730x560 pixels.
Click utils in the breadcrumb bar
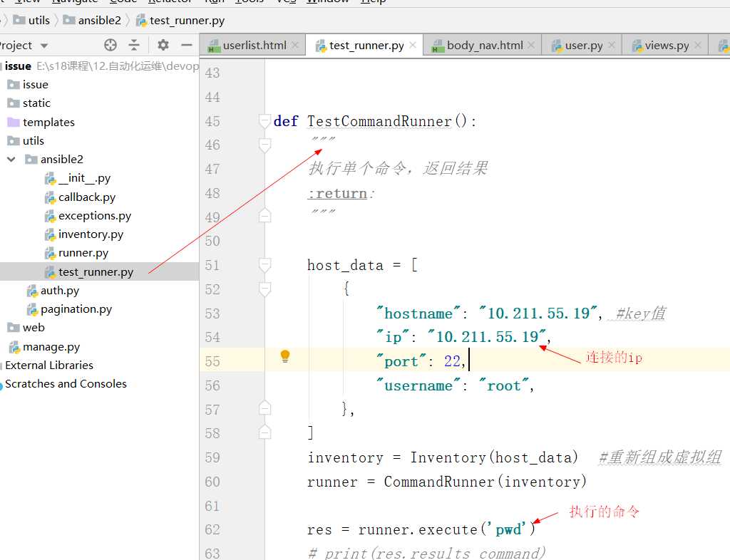(31, 21)
